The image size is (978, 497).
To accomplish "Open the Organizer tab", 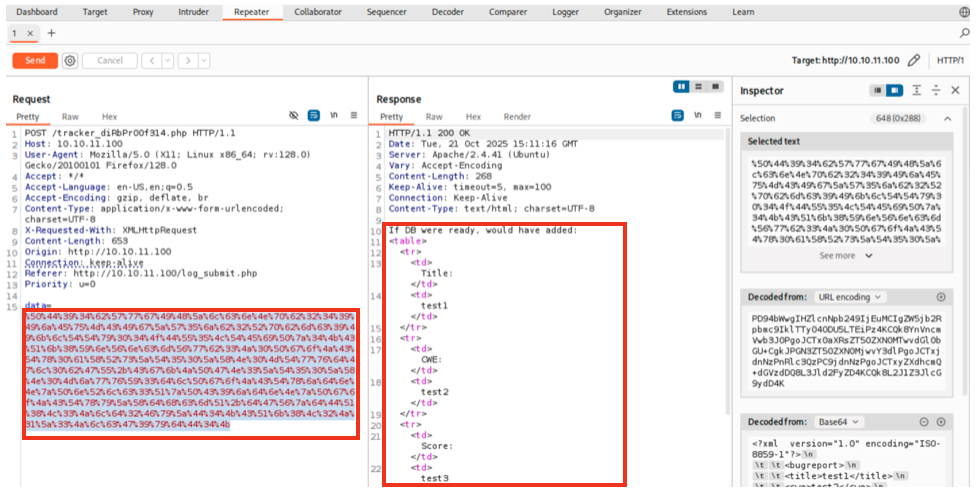I will (x=622, y=12).
